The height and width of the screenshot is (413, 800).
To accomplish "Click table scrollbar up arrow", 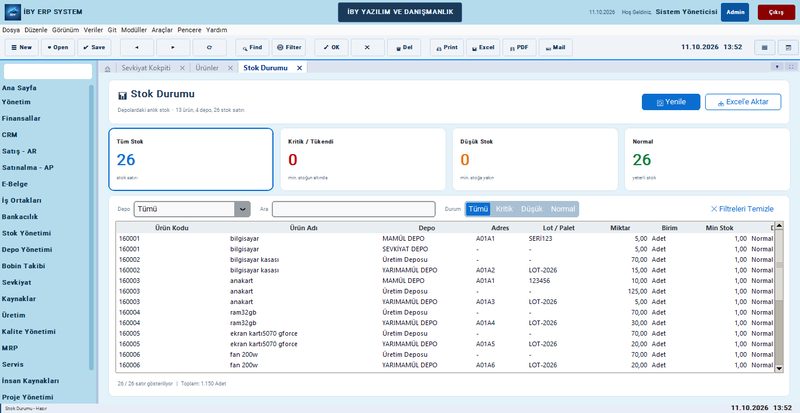I will click(779, 225).
